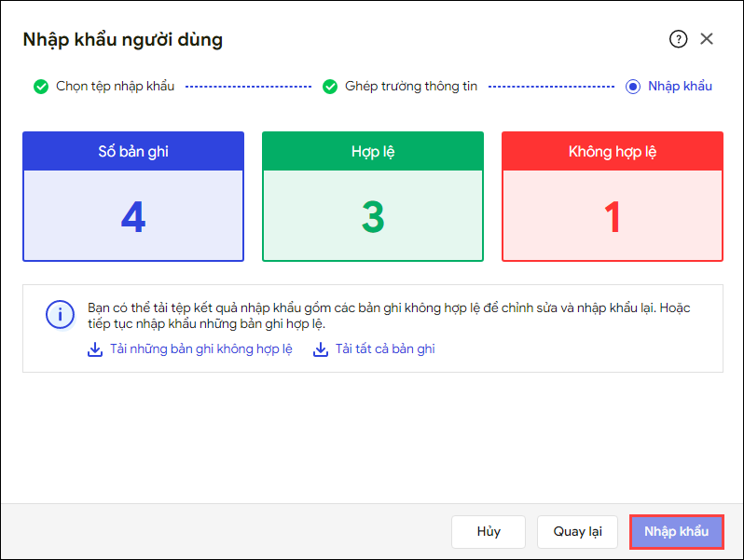Click the blue total records number 4

pos(133,216)
